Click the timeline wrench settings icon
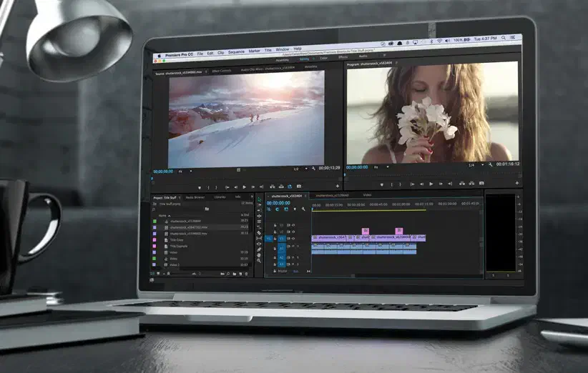Screen dimensions: 588x373 (303, 209)
